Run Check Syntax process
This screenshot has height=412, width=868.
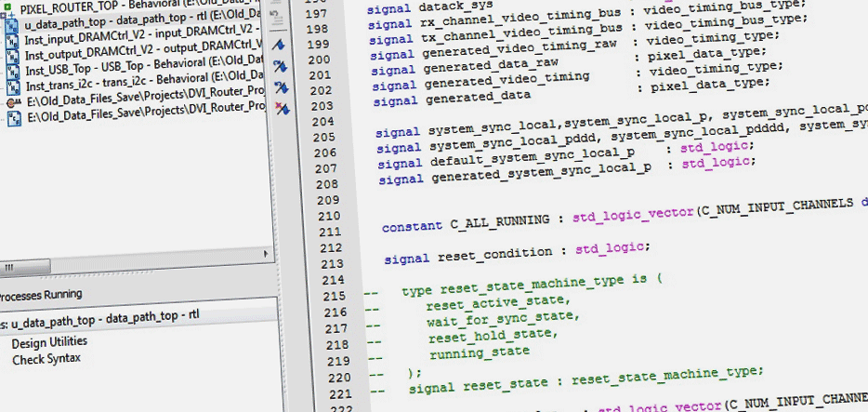[x=46, y=359]
